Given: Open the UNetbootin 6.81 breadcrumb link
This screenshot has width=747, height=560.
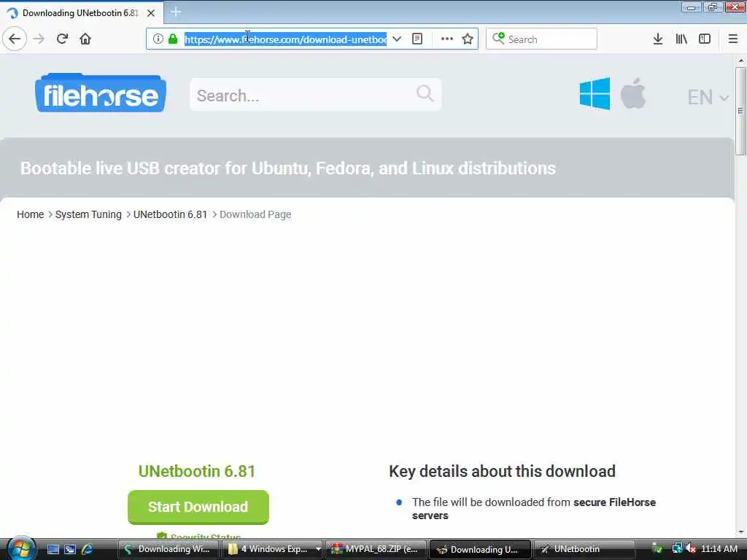Looking at the screenshot, I should (171, 215).
